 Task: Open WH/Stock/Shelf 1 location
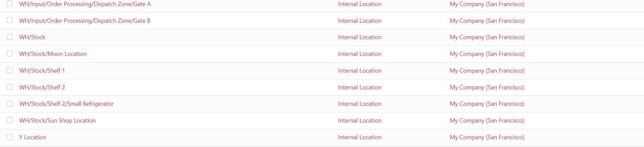point(42,71)
